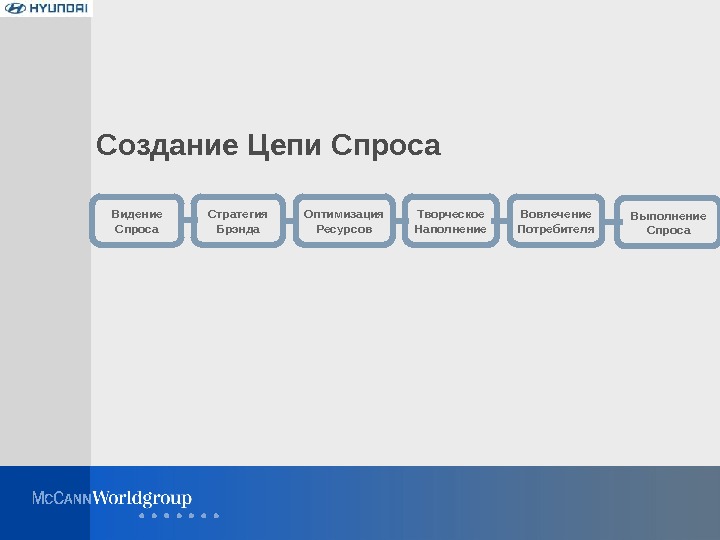Screen dimensions: 720x540
Task: Click the Worldgroup part of footer logo
Action: coord(142,499)
